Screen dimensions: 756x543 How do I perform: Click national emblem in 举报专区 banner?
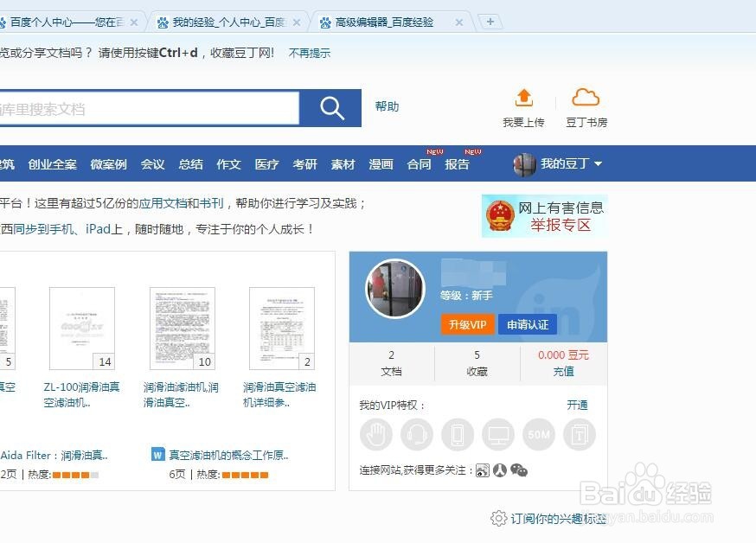(x=500, y=216)
